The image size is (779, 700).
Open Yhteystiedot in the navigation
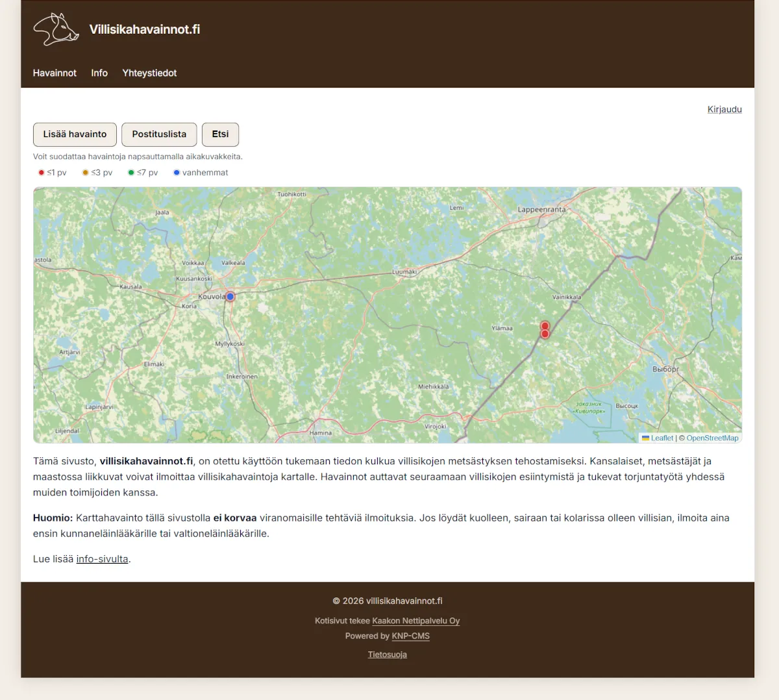coord(149,73)
